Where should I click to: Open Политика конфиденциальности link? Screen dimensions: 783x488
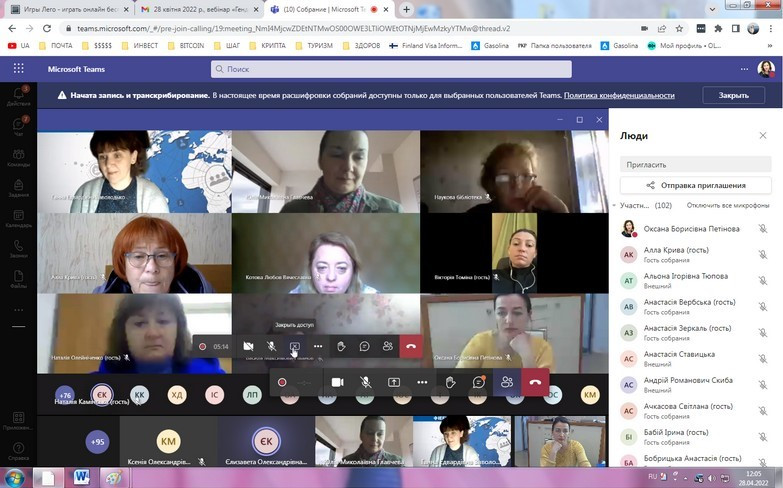(619, 95)
